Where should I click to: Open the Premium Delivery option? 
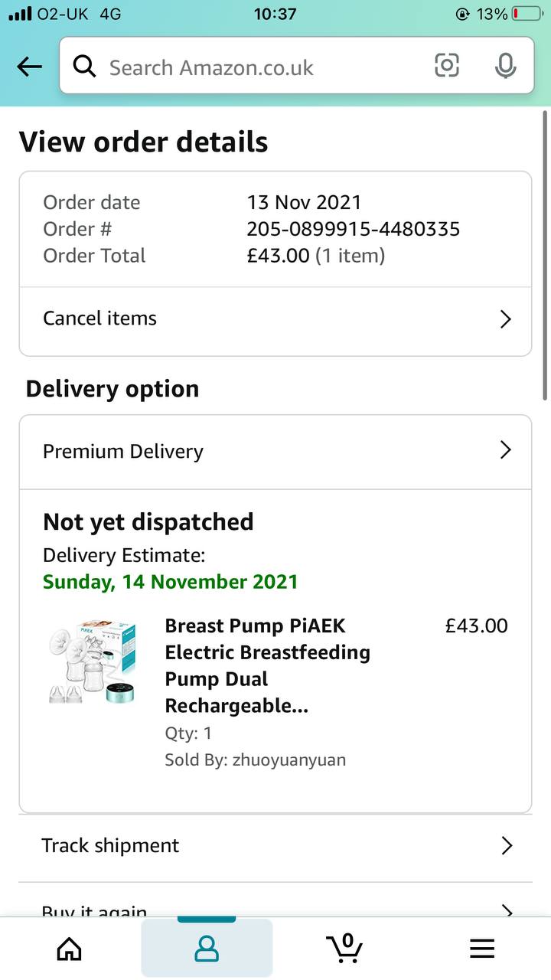[275, 452]
